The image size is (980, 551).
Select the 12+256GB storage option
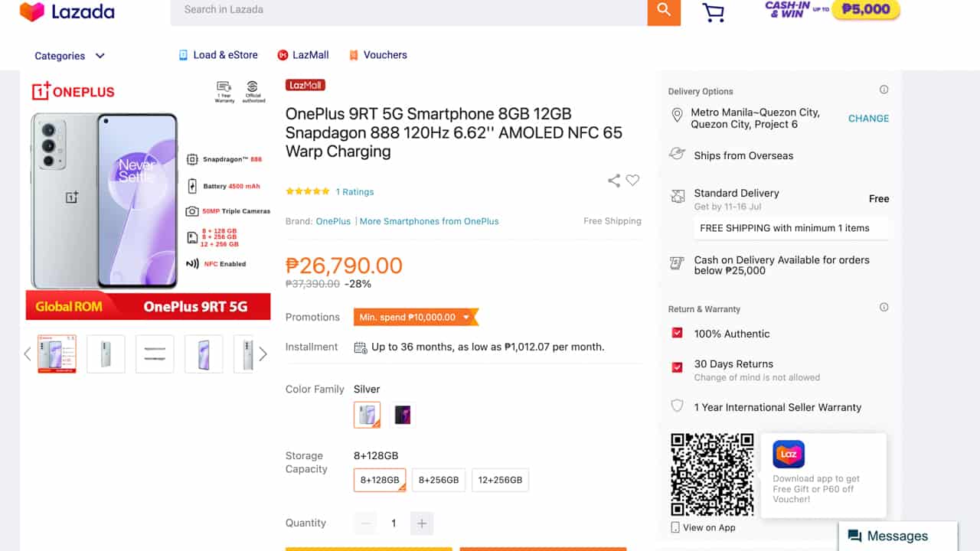500,480
